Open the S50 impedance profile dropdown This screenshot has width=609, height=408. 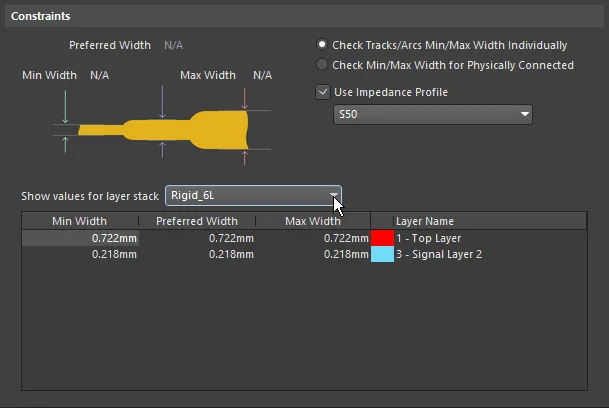click(433, 114)
